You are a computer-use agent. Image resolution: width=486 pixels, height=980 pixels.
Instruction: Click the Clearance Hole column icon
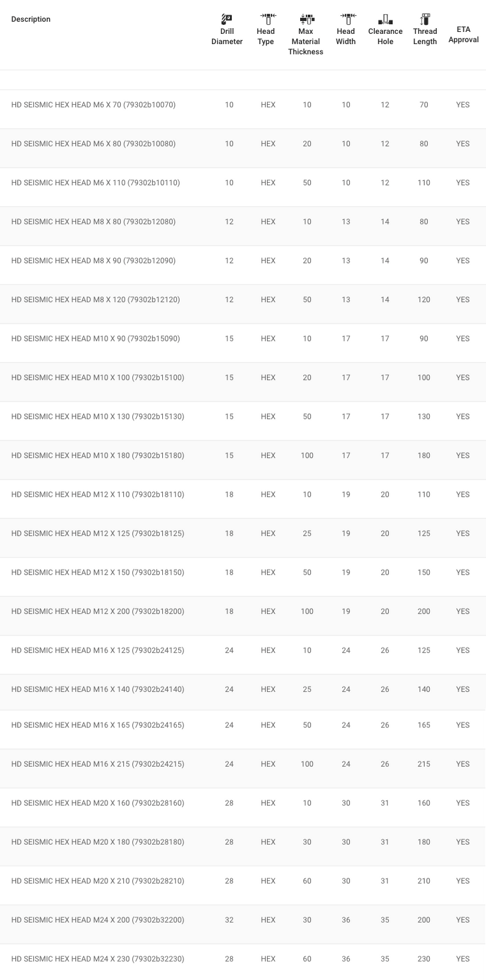click(385, 19)
